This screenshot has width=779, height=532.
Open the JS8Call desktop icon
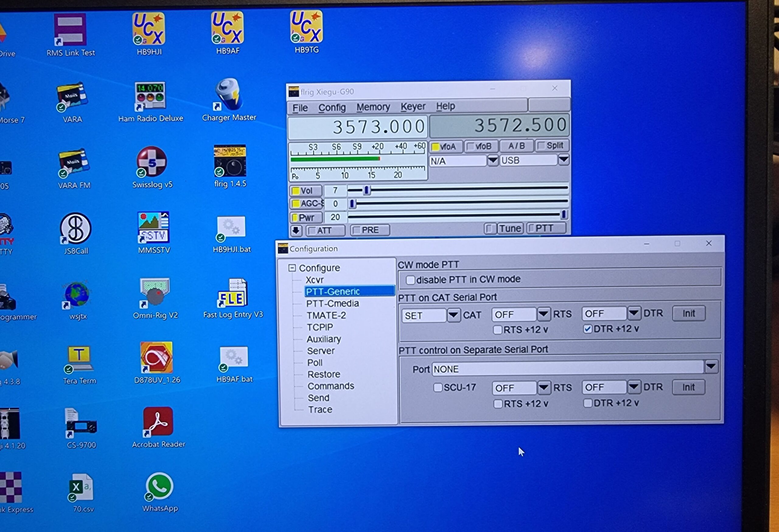pyautogui.click(x=75, y=228)
